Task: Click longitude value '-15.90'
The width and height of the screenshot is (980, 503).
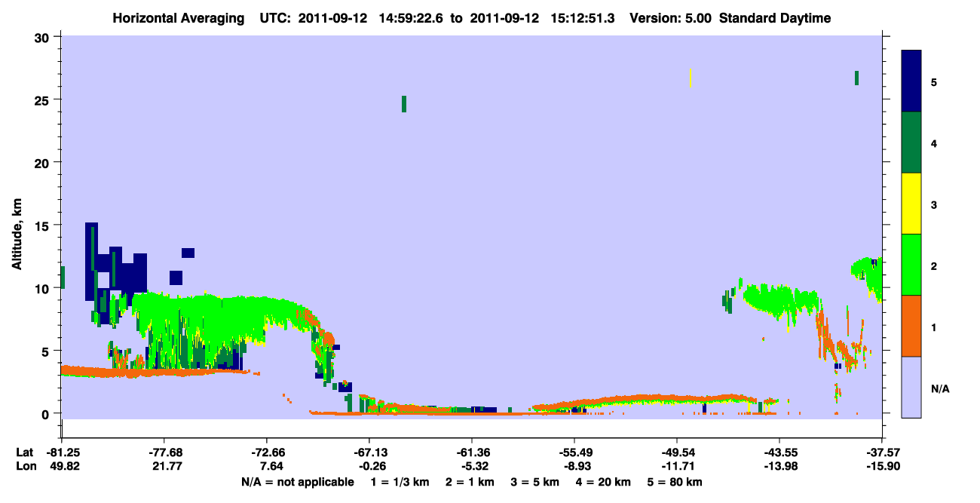Action: click(882, 466)
